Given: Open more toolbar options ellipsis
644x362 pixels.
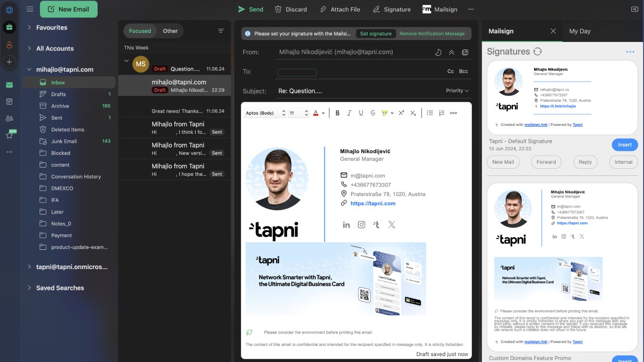Looking at the screenshot, I should coord(471,9).
